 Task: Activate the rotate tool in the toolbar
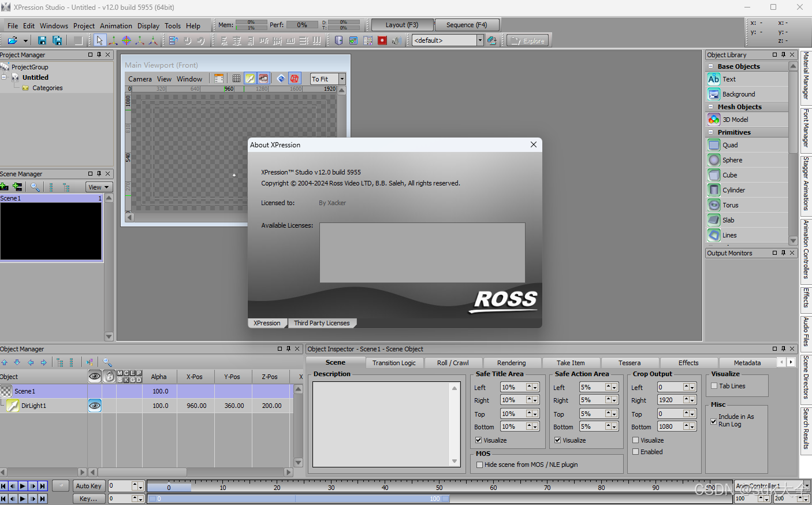coord(126,40)
